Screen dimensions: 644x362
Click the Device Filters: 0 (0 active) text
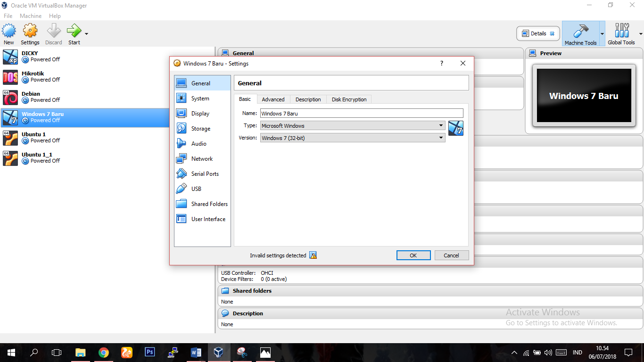coord(254,279)
